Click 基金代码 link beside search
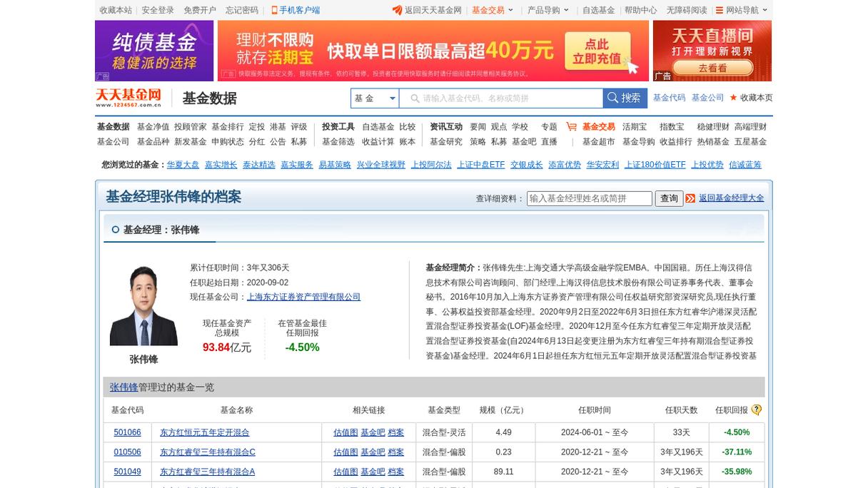The image size is (868, 488). click(x=669, y=98)
